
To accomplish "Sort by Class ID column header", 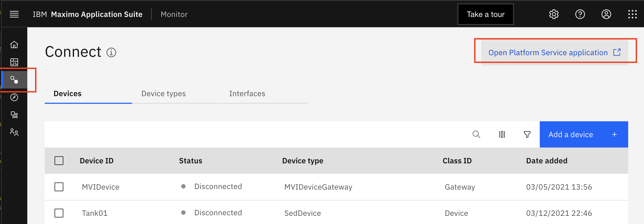I will tap(457, 161).
